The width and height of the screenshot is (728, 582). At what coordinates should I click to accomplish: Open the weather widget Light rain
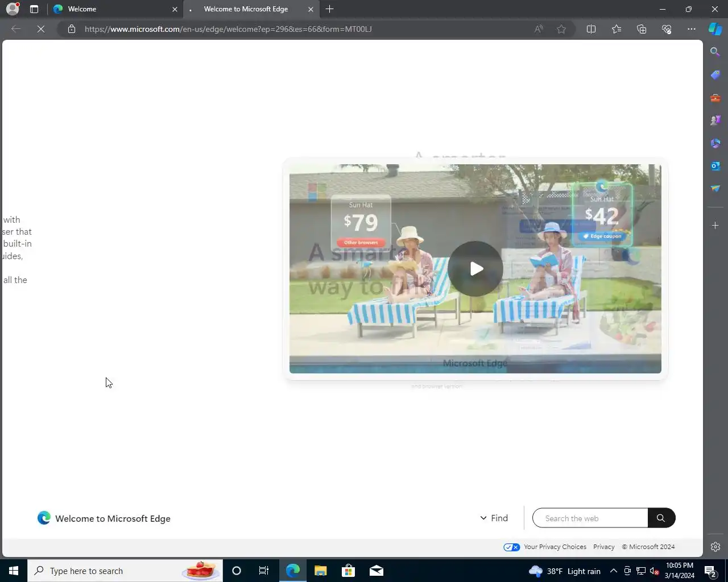point(565,571)
